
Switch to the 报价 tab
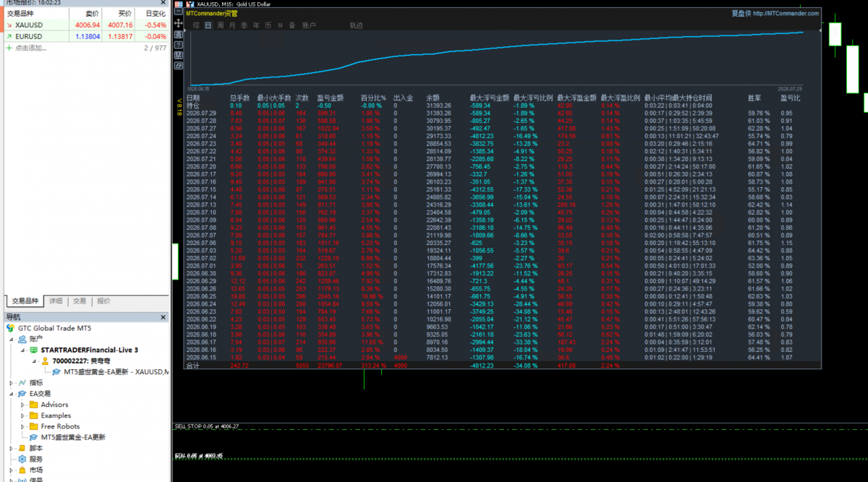click(x=103, y=301)
